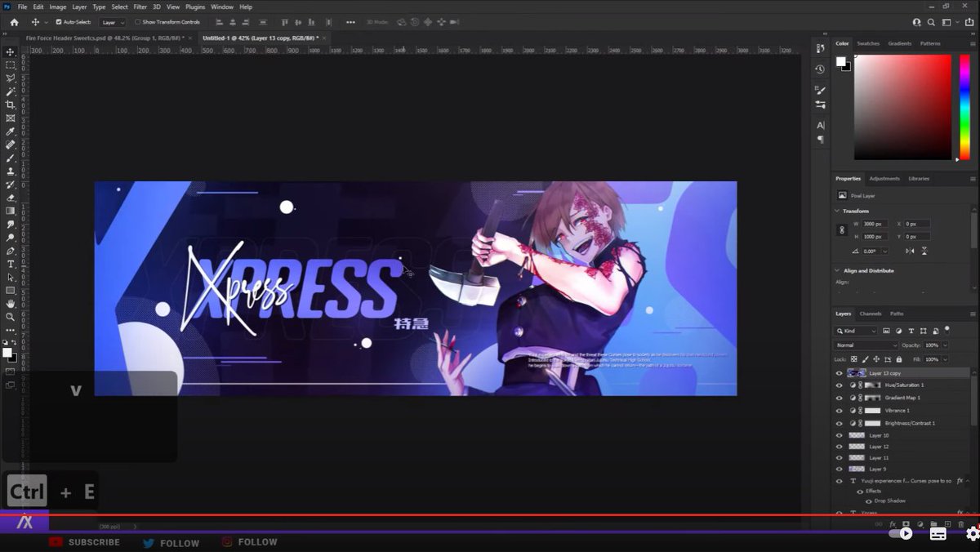
Task: Select the Magic Wand tool
Action: tap(10, 91)
